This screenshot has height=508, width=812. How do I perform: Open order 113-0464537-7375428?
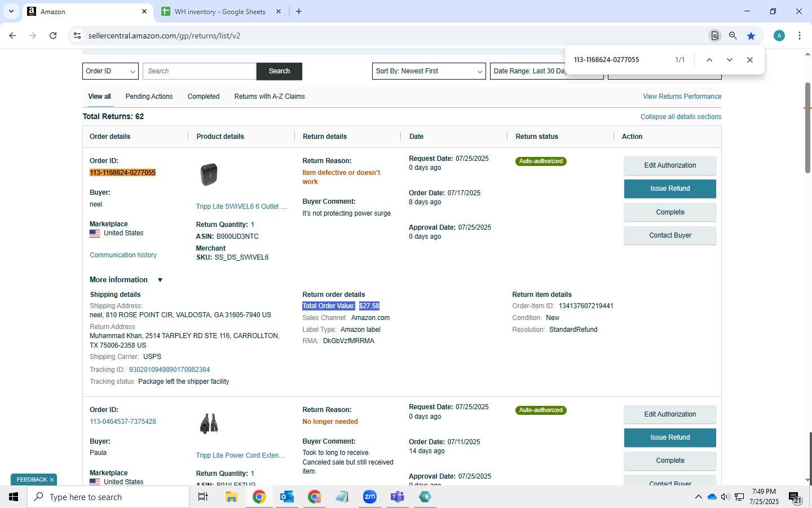point(123,422)
